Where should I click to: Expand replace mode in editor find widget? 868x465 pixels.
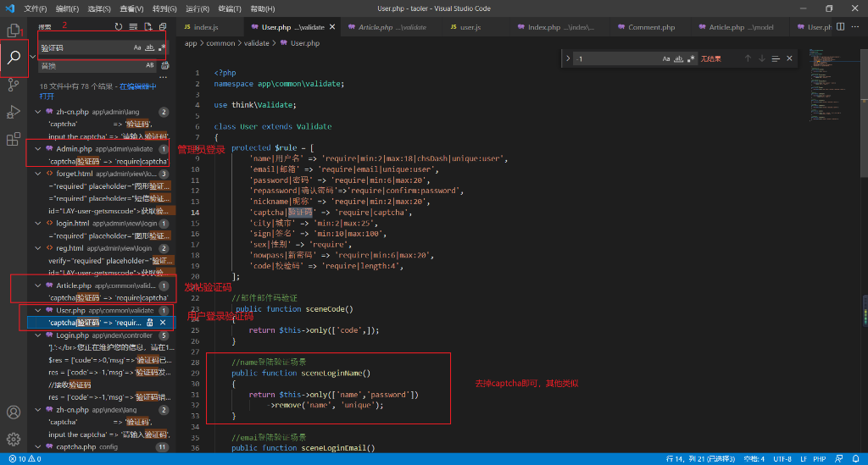point(568,58)
